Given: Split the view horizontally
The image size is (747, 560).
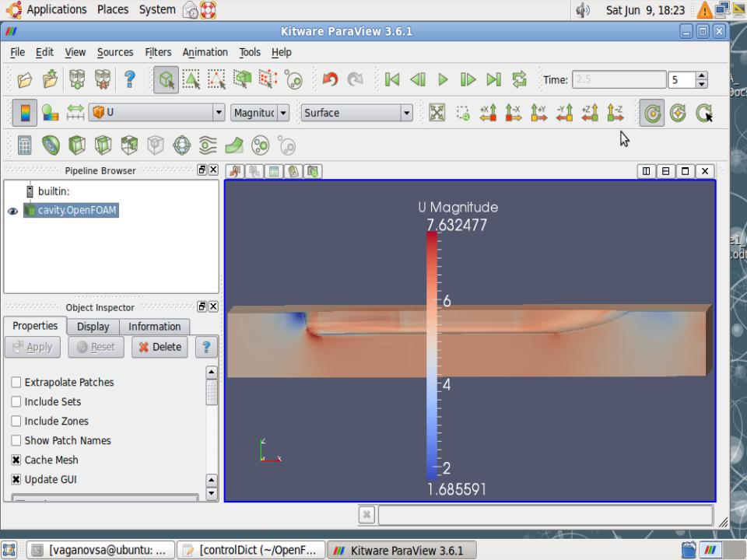Looking at the screenshot, I should [x=646, y=171].
